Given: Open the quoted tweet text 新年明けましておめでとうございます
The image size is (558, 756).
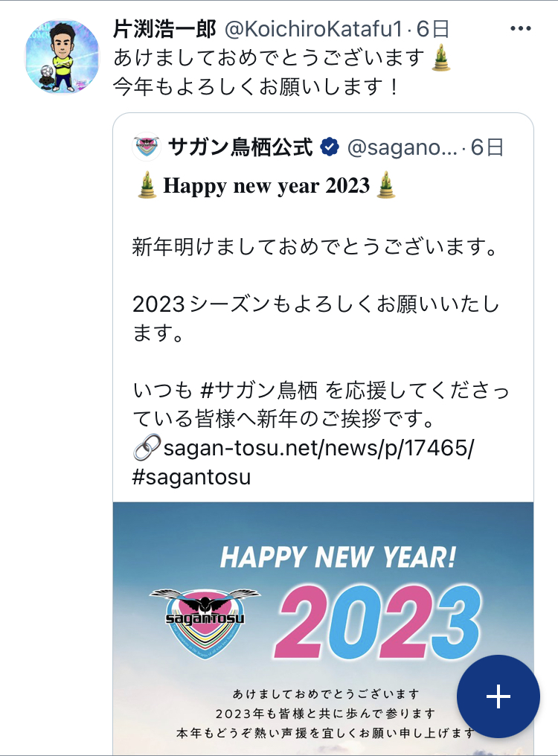Looking at the screenshot, I should (x=315, y=247).
